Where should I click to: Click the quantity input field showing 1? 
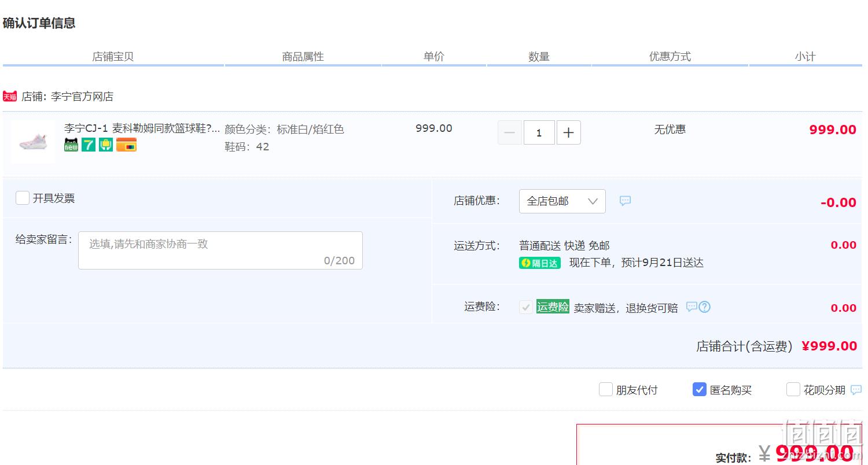[539, 132]
